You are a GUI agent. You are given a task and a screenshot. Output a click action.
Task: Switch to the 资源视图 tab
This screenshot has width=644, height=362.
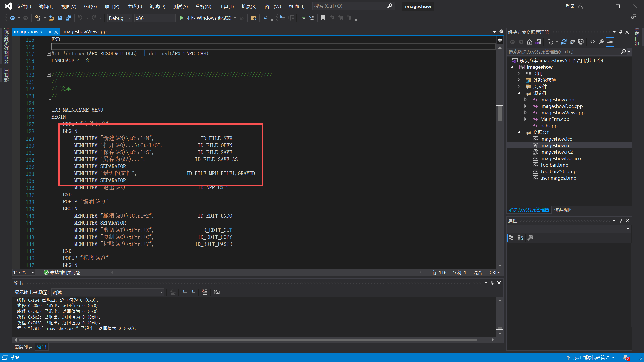coord(563,210)
